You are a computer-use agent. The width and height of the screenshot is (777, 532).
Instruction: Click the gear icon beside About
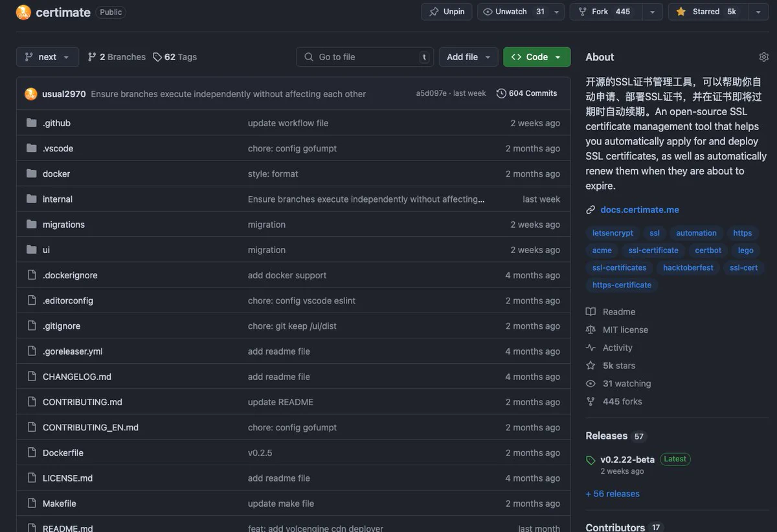point(764,57)
